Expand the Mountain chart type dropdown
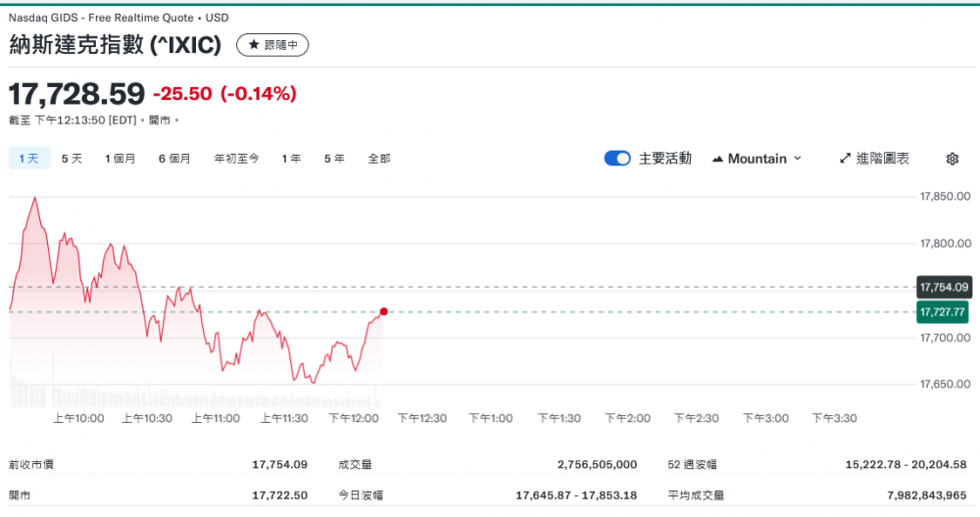The image size is (980, 517). pyautogui.click(x=757, y=159)
